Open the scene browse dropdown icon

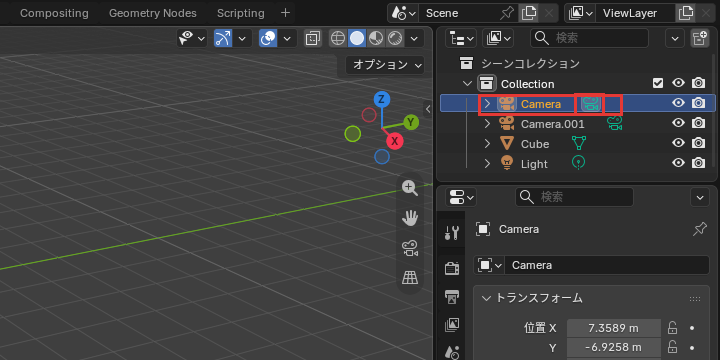[403, 13]
